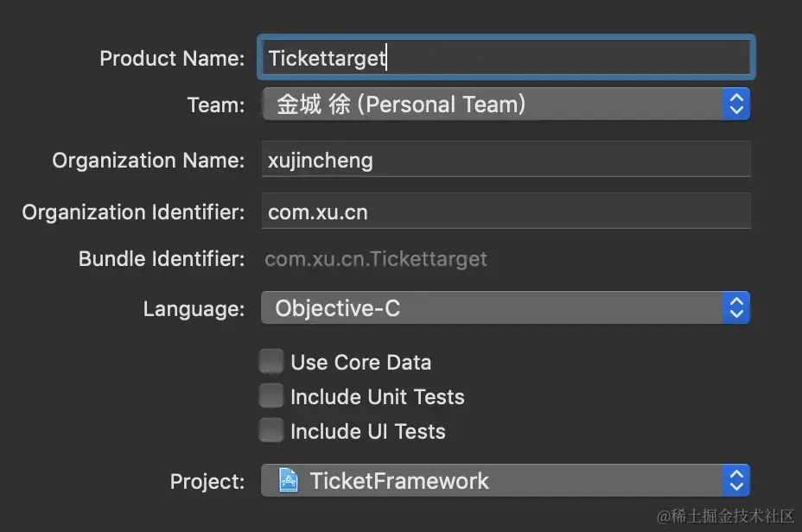Click the TicketFramework project file icon

[x=289, y=480]
